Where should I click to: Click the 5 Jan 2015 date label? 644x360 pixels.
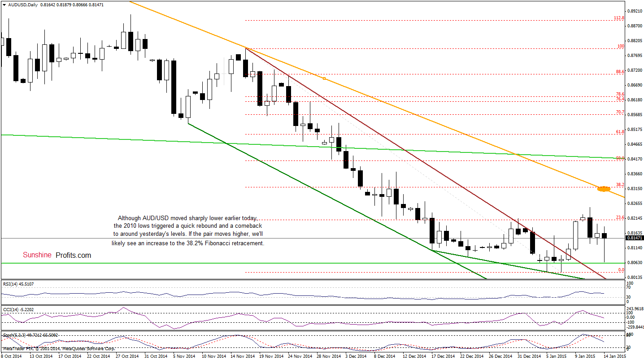(557, 356)
